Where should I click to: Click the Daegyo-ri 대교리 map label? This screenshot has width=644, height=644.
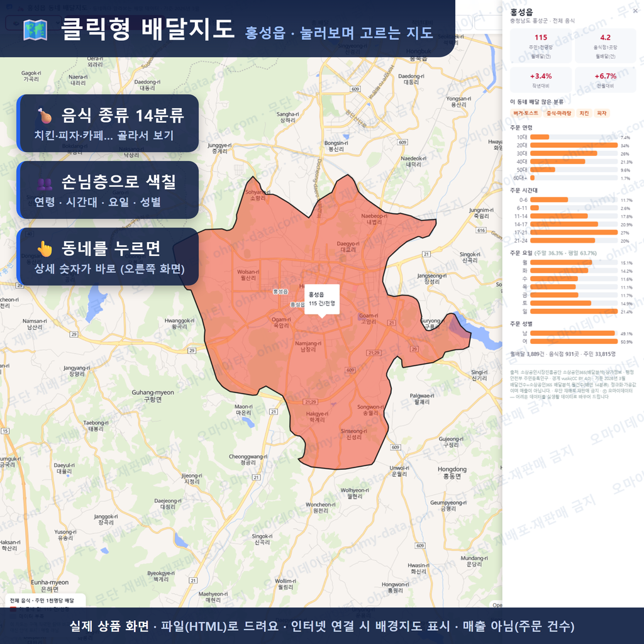point(348,247)
